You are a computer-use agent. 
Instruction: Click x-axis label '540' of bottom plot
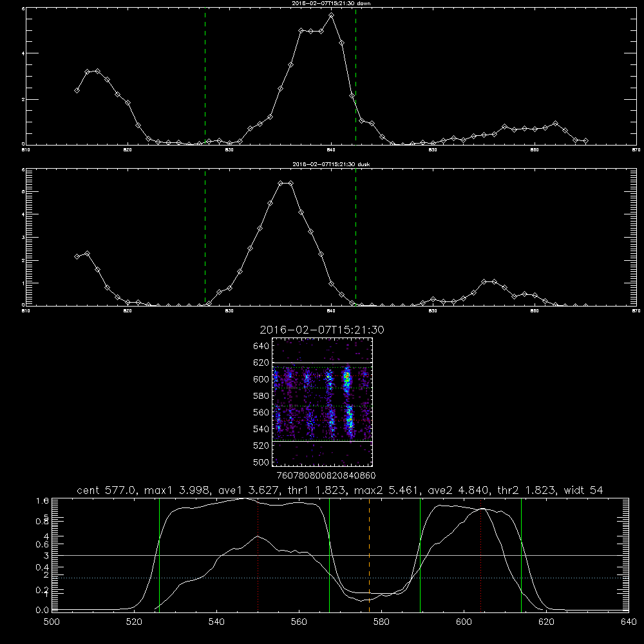216,622
